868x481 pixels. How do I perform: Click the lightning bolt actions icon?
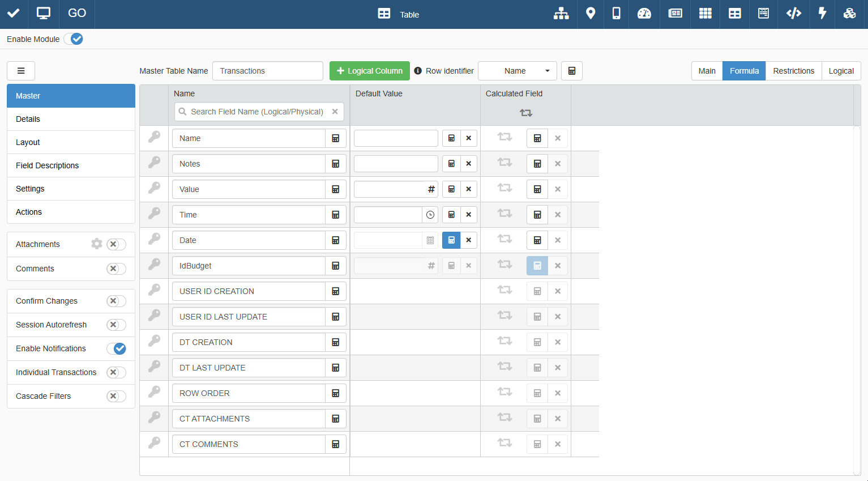coord(823,14)
